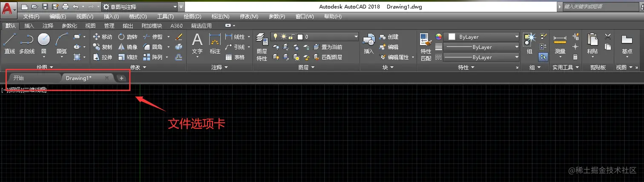Image resolution: width=644 pixels, height=182 pixels.
Task: Click the Trim (修剪) tool
Action: coord(153,37)
